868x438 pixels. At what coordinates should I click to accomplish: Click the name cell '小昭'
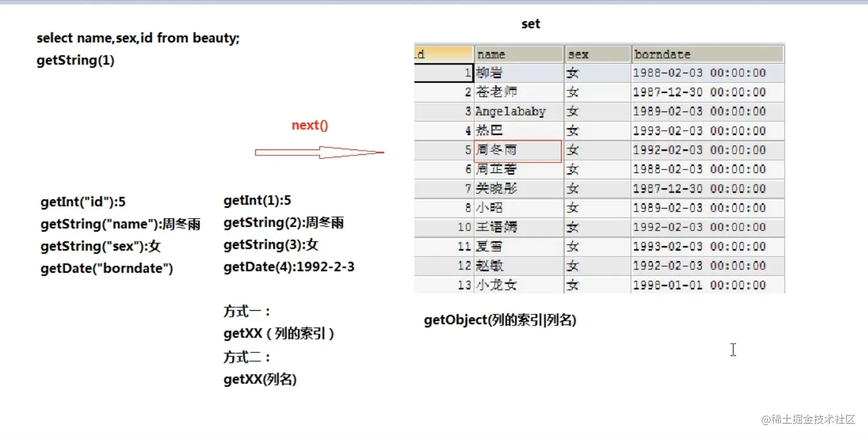[x=519, y=208]
